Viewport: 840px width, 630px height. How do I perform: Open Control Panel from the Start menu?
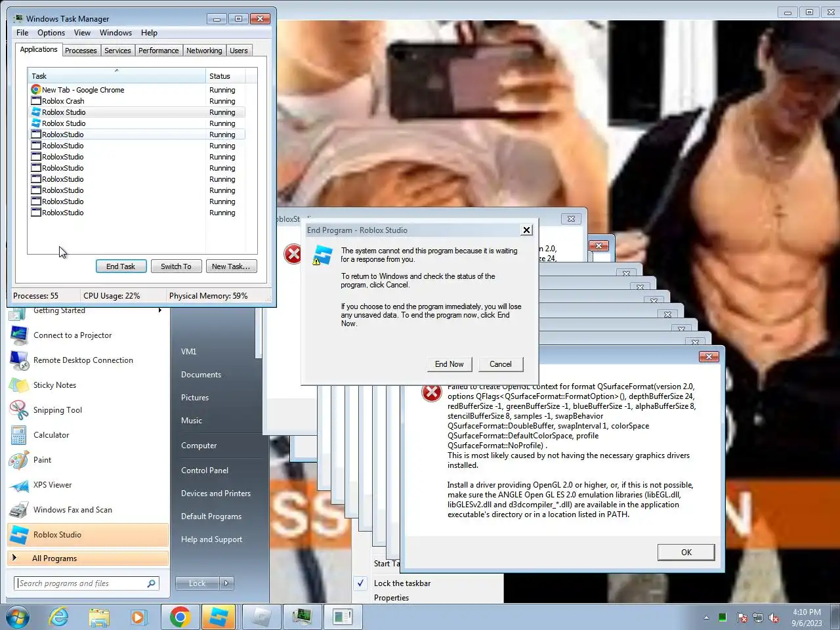coord(205,471)
